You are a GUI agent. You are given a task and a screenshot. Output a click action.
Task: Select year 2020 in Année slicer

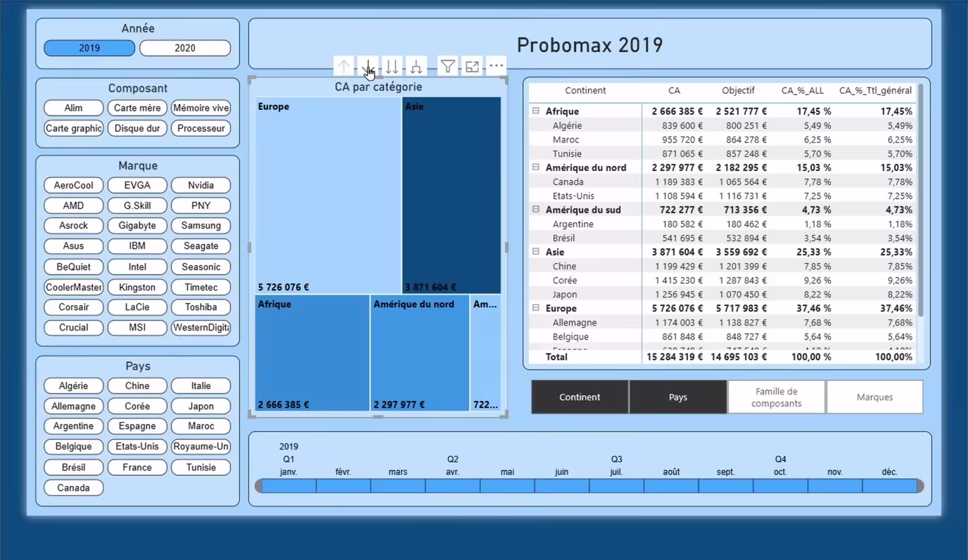point(185,48)
